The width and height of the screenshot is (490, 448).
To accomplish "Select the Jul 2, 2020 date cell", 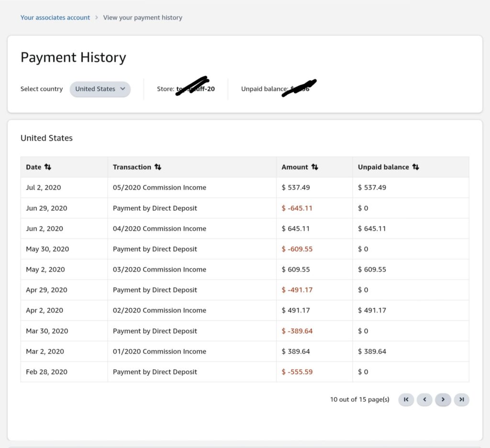I will pyautogui.click(x=44, y=188).
